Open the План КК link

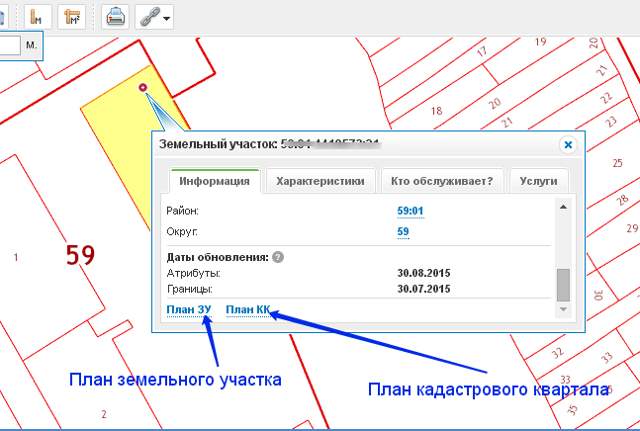(248, 310)
